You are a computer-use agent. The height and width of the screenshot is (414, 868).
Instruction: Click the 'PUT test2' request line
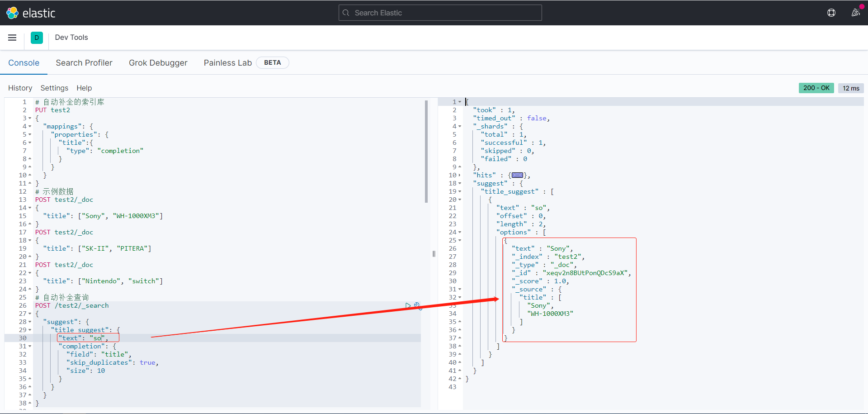[52, 110]
